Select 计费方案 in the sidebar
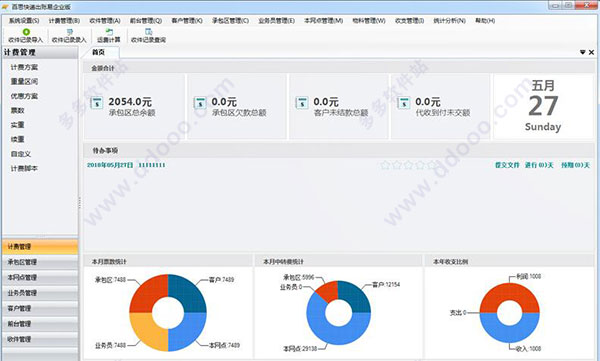The image size is (600, 361). (x=24, y=67)
